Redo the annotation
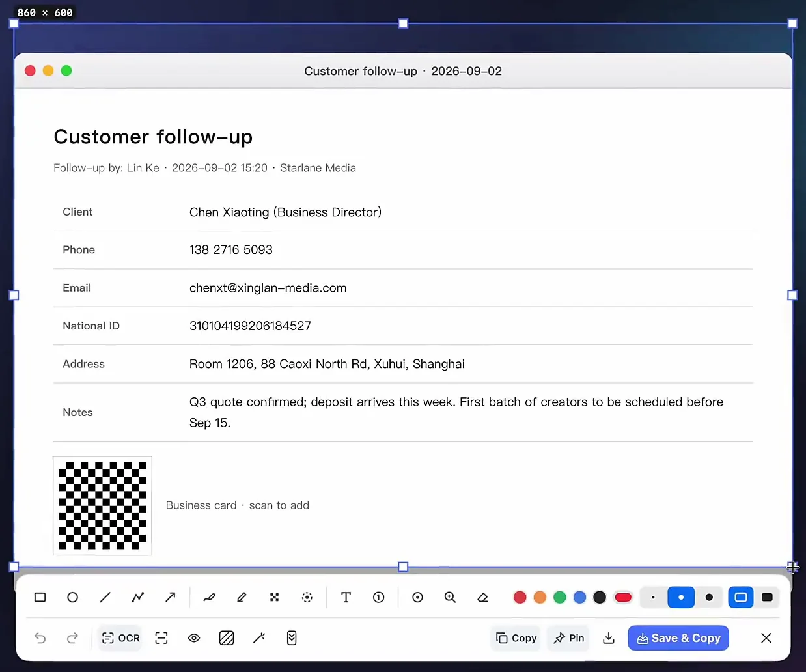Viewport: 806px width, 672px height. pos(72,638)
